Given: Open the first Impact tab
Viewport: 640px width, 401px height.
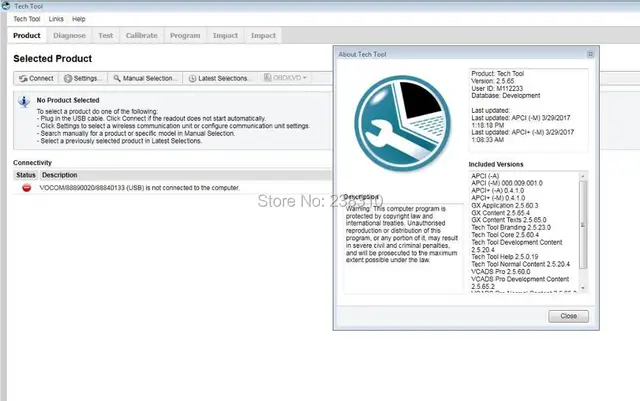Looking at the screenshot, I should click(225, 36).
